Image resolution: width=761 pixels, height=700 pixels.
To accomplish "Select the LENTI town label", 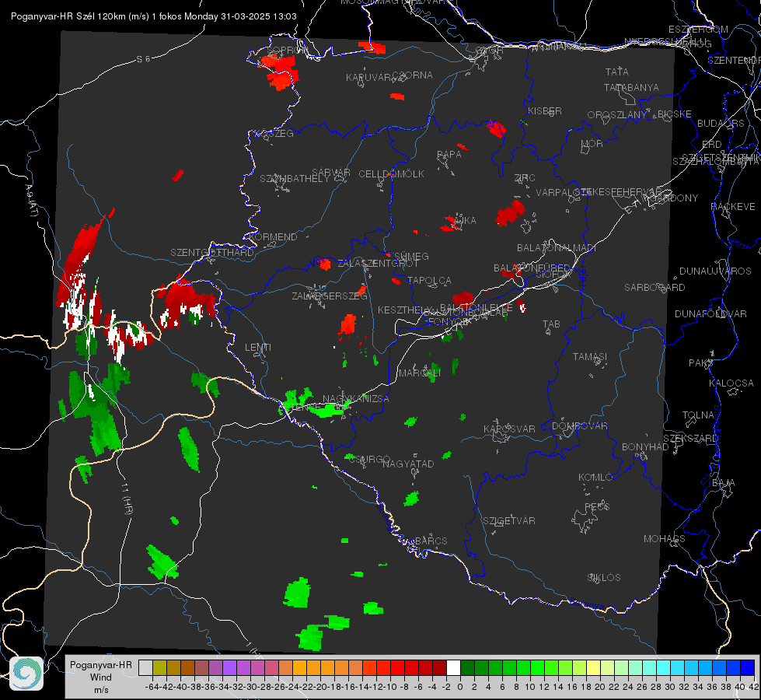I will (258, 348).
